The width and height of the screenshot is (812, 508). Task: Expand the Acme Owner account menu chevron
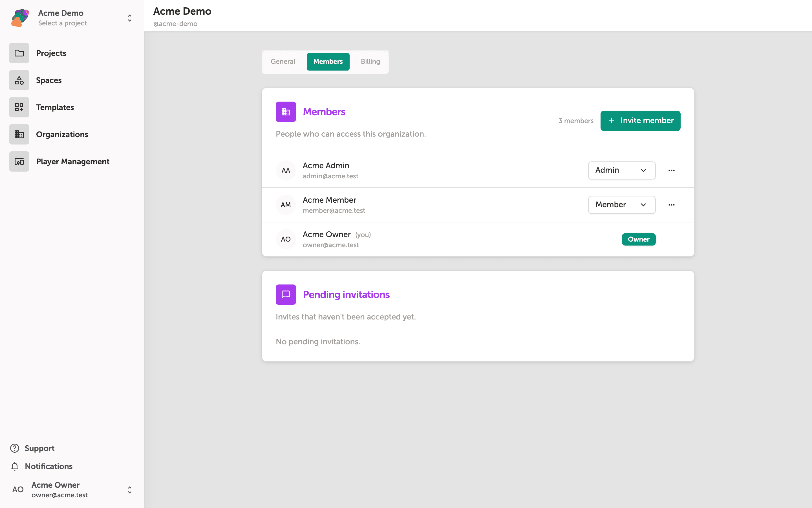(129, 490)
